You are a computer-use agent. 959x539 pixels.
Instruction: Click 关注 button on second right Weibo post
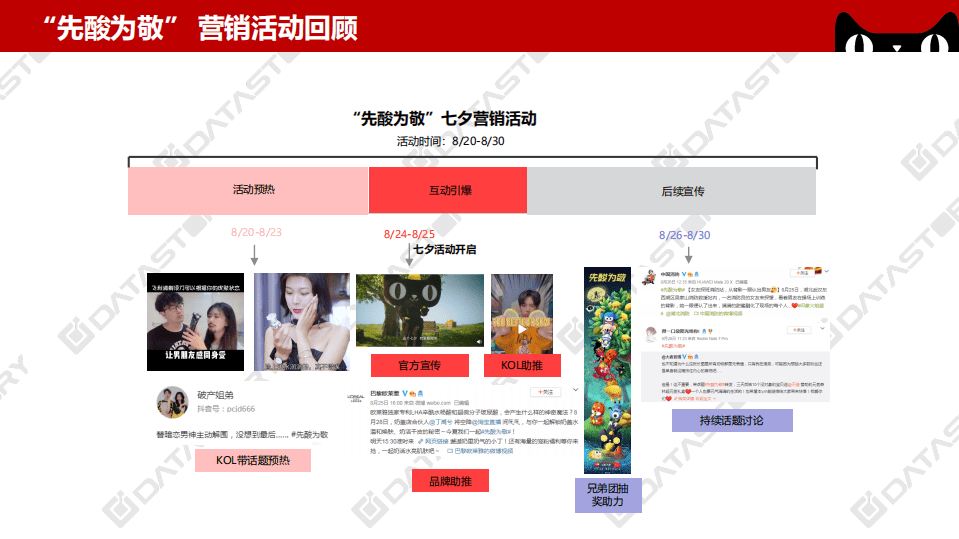(799, 330)
